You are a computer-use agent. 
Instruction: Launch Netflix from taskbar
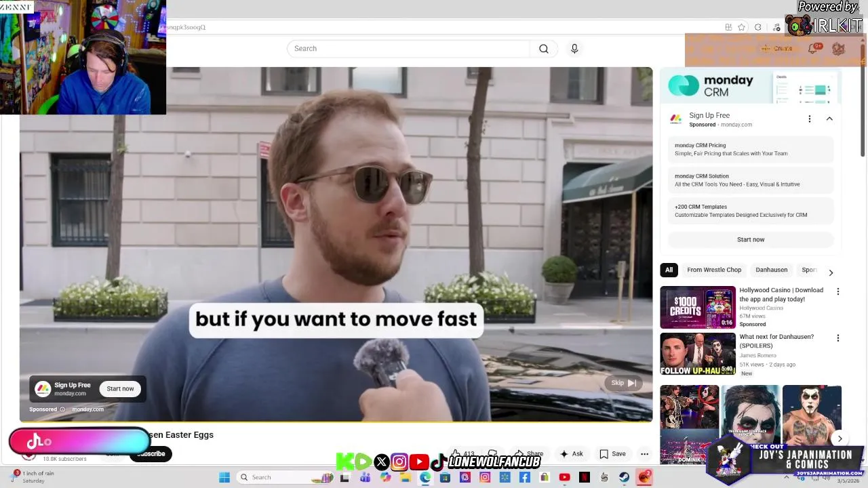pyautogui.click(x=585, y=477)
